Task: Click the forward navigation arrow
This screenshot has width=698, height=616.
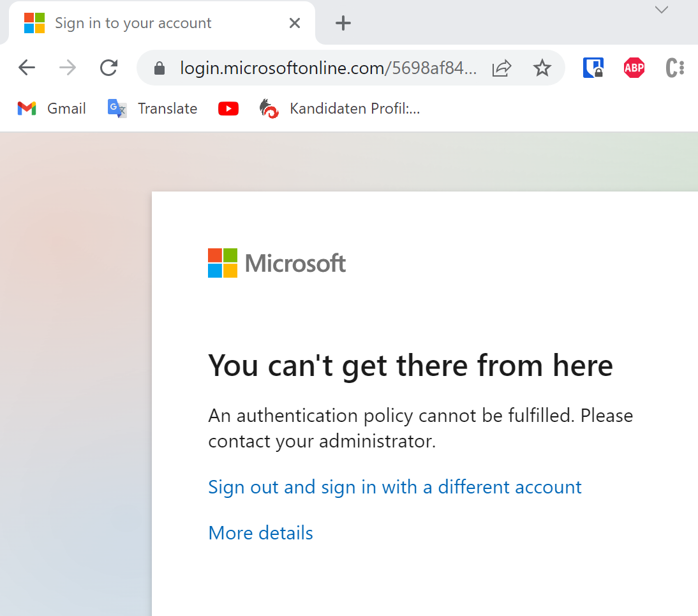Action: tap(67, 67)
